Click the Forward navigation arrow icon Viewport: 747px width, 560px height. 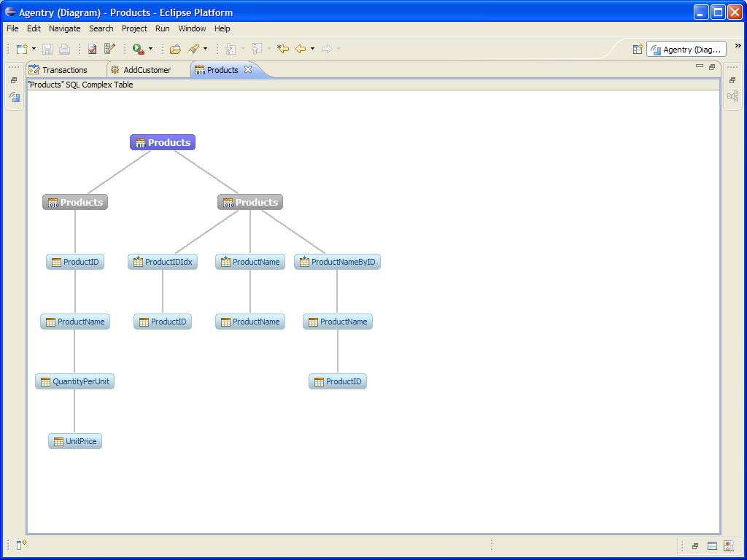[327, 49]
